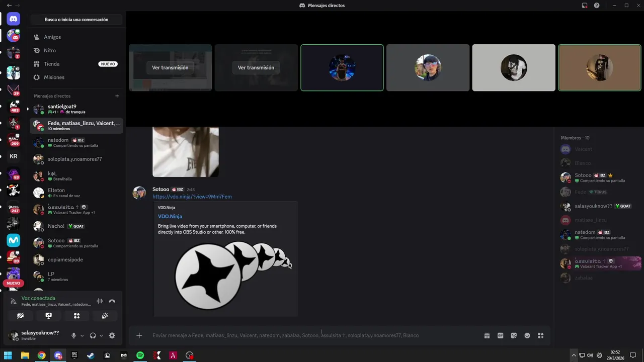Open the LP group chat

76,277
